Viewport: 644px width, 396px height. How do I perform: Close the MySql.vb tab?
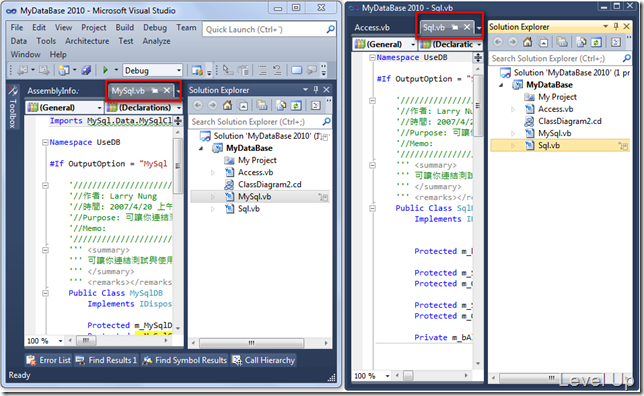pyautogui.click(x=167, y=90)
